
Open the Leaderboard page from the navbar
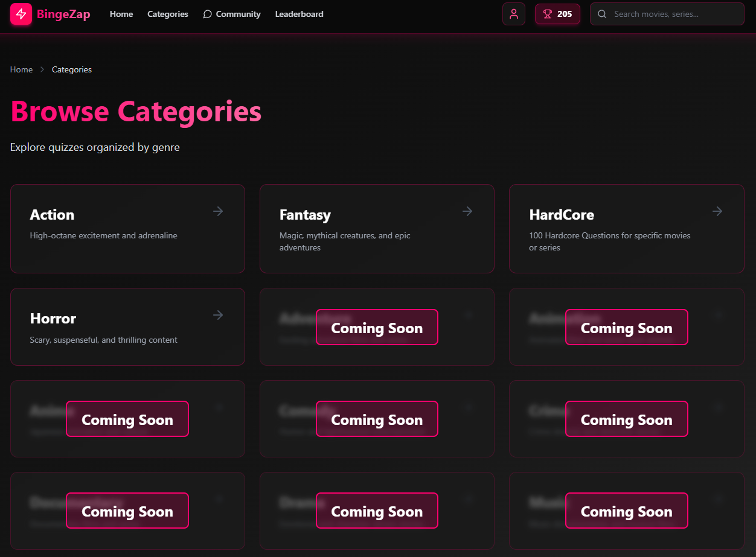(299, 14)
